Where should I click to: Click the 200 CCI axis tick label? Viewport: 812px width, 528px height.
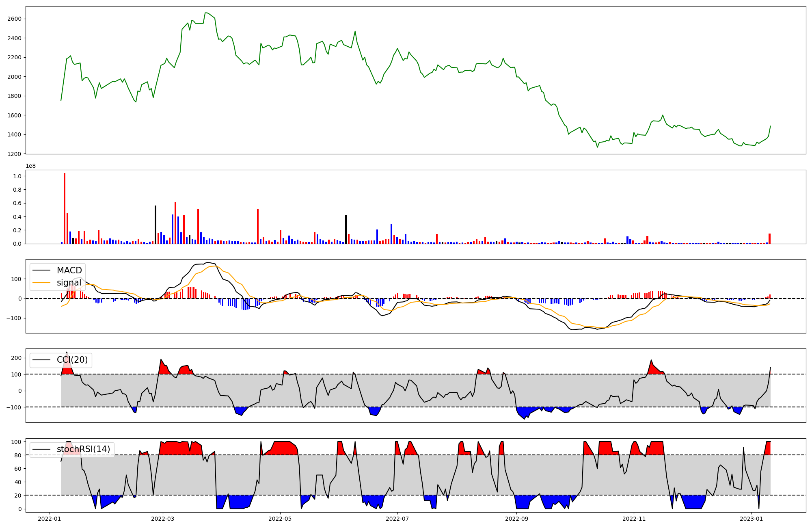pos(16,358)
